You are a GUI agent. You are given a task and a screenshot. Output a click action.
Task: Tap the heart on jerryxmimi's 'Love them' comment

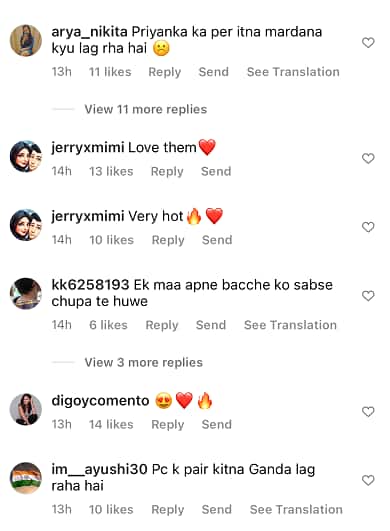coord(368,158)
